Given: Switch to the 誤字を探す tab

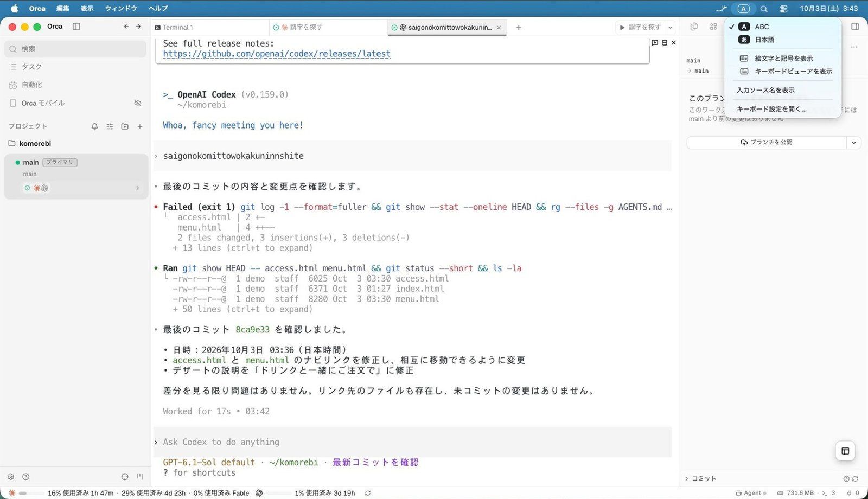Looking at the screenshot, I should click(328, 28).
